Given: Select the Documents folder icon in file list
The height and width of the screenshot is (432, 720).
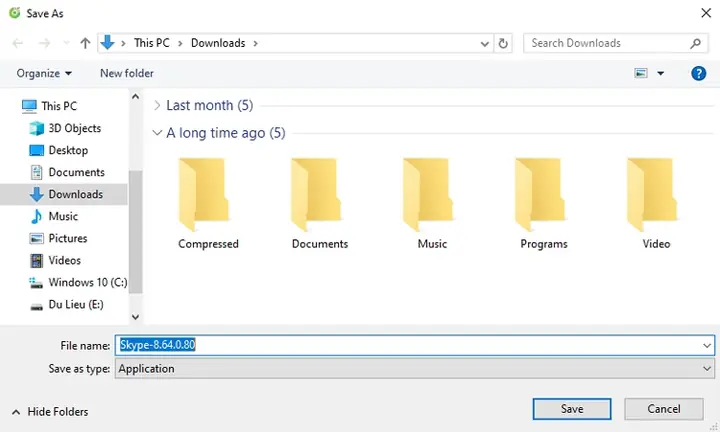Looking at the screenshot, I should [x=316, y=195].
